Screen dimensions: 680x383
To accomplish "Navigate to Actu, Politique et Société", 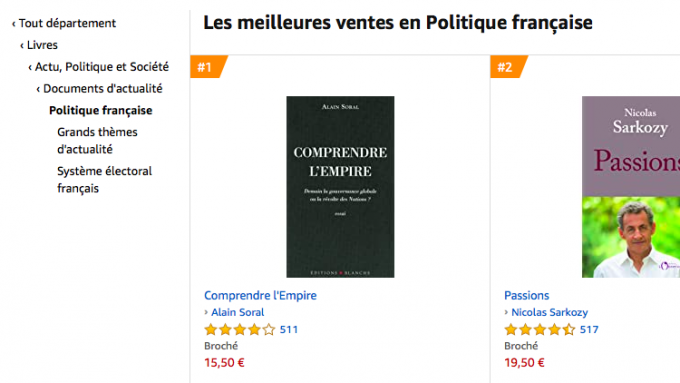I will point(98,67).
